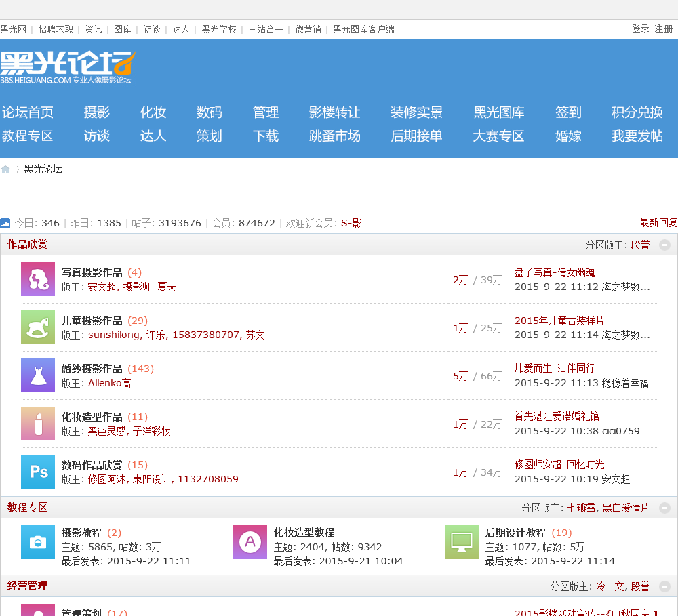Image resolution: width=678 pixels, height=616 pixels.
Task: View section moderator 冷一文 profile
Action: 610,587
